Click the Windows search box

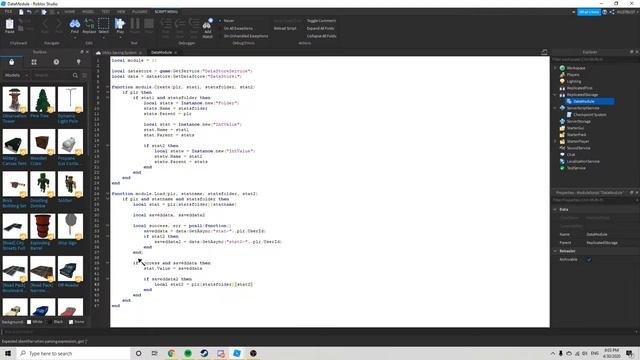(73, 353)
